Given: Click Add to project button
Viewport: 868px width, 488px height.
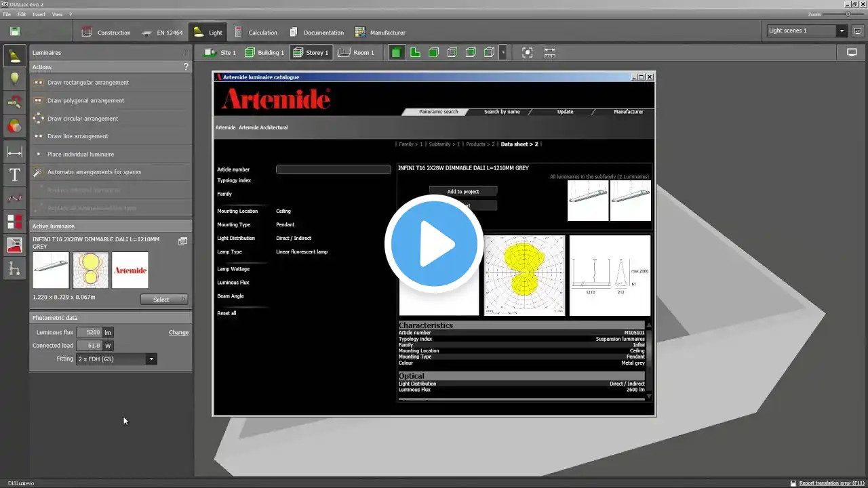Looking at the screenshot, I should 463,192.
